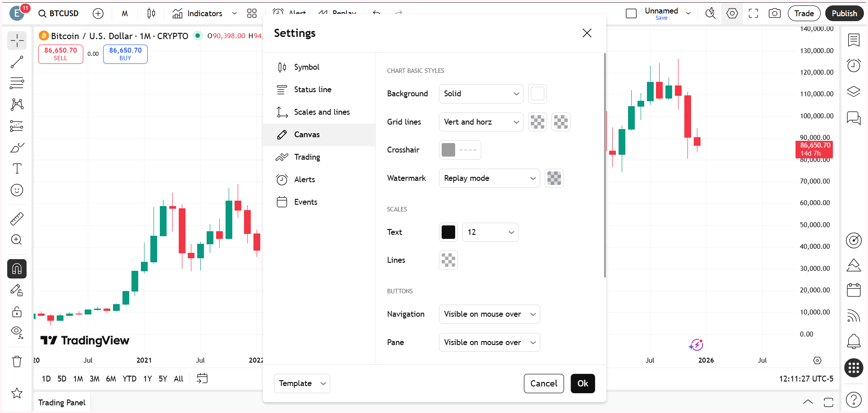Select the Brush drawing tool
The height and width of the screenshot is (413, 868).
[17, 147]
